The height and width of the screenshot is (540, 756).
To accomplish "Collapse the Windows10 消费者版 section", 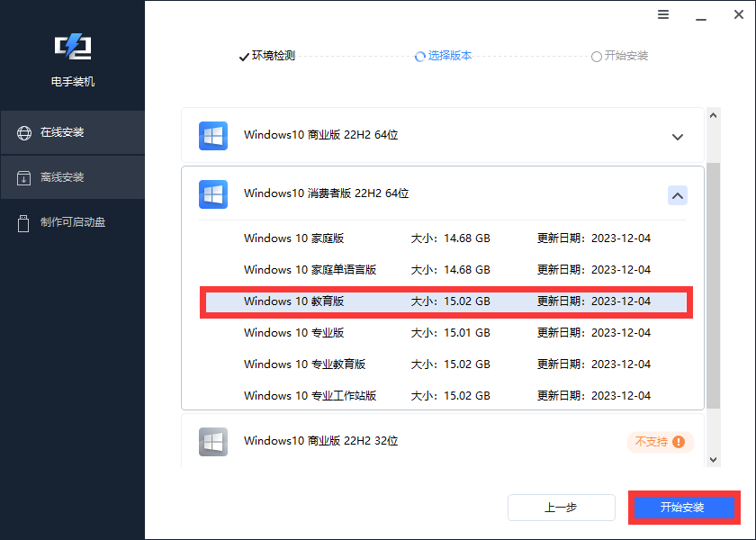I will pos(678,195).
